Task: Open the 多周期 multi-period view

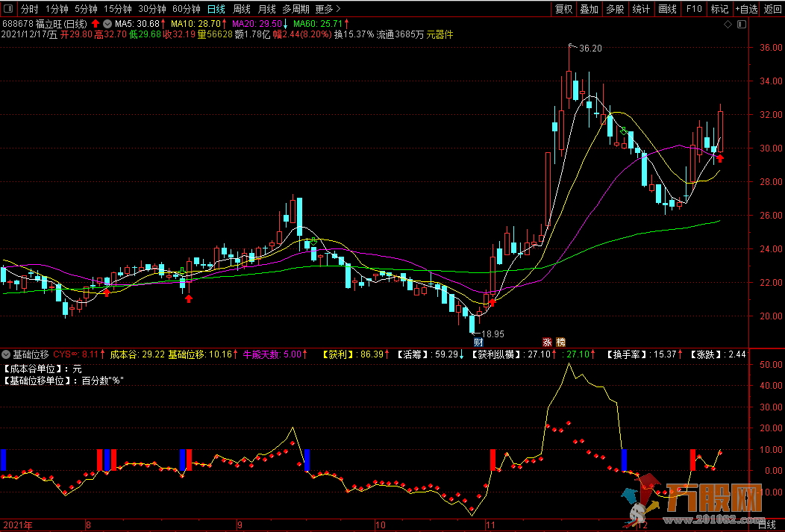Action: point(296,9)
